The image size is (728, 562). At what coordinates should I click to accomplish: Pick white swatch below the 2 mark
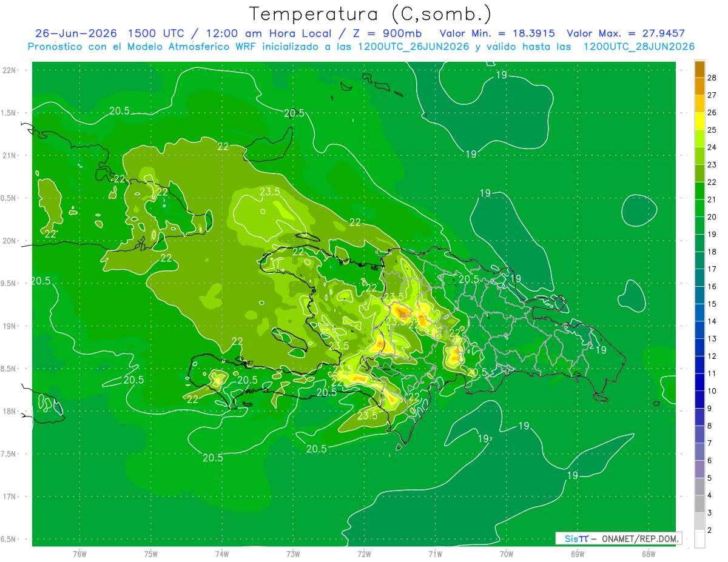click(699, 539)
